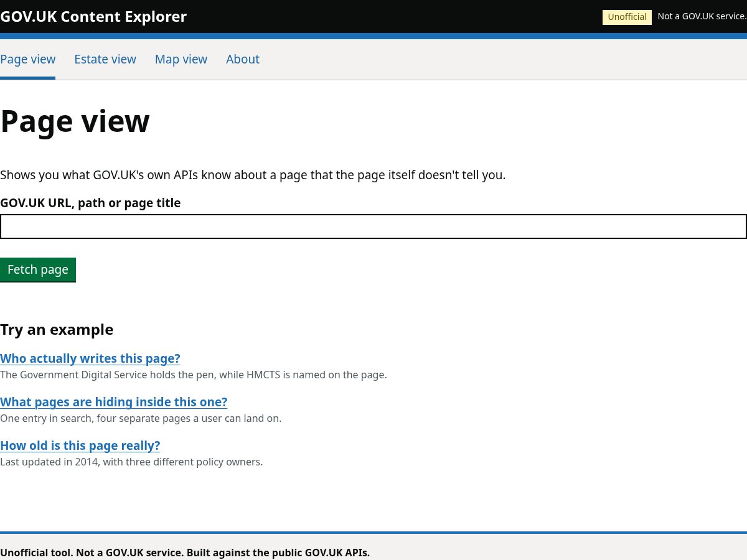Click the 'Page view' main heading
747x560 pixels.
(x=75, y=121)
